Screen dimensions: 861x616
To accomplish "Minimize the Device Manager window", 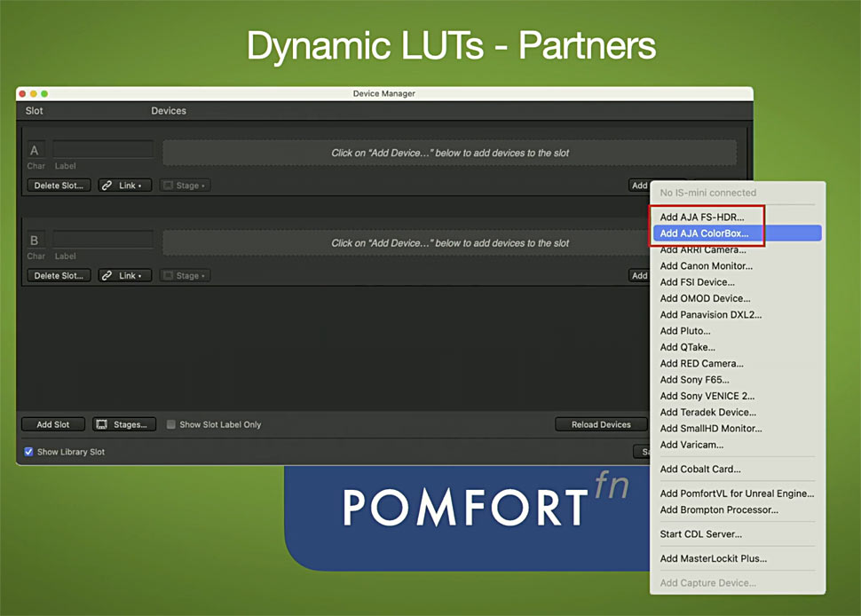I will pyautogui.click(x=34, y=94).
